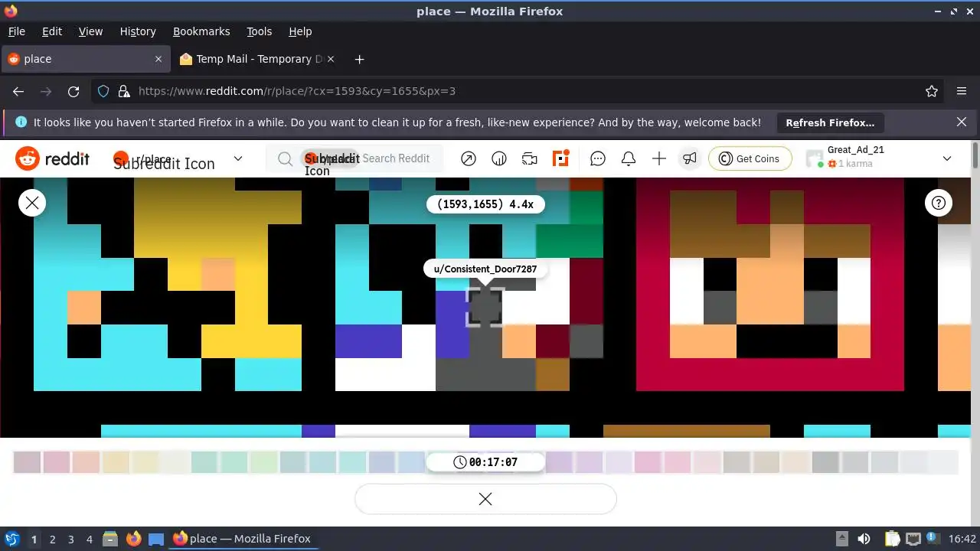Switch to the Temp Mail tab

coord(259,59)
